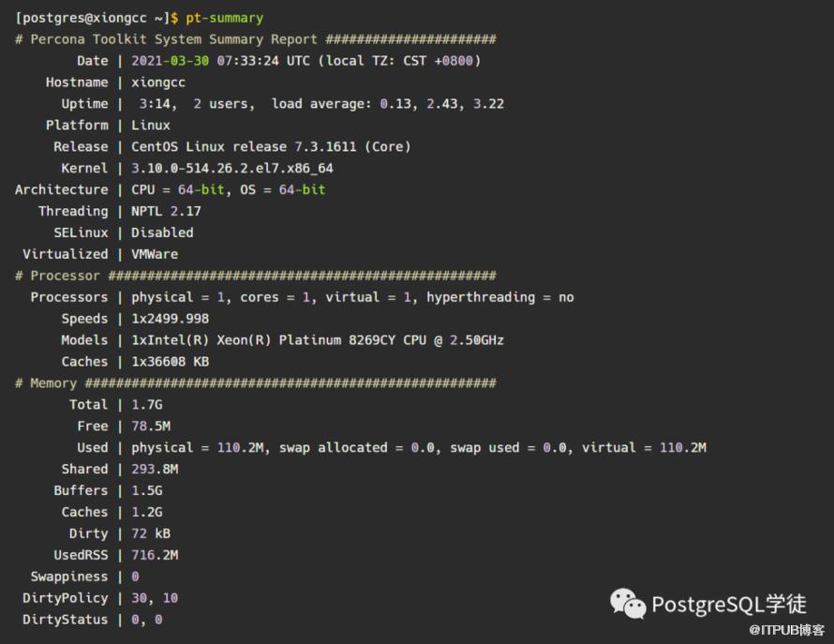Click the PostgreSQL学徒 watermark text
This screenshot has width=834, height=644.
coord(728,604)
